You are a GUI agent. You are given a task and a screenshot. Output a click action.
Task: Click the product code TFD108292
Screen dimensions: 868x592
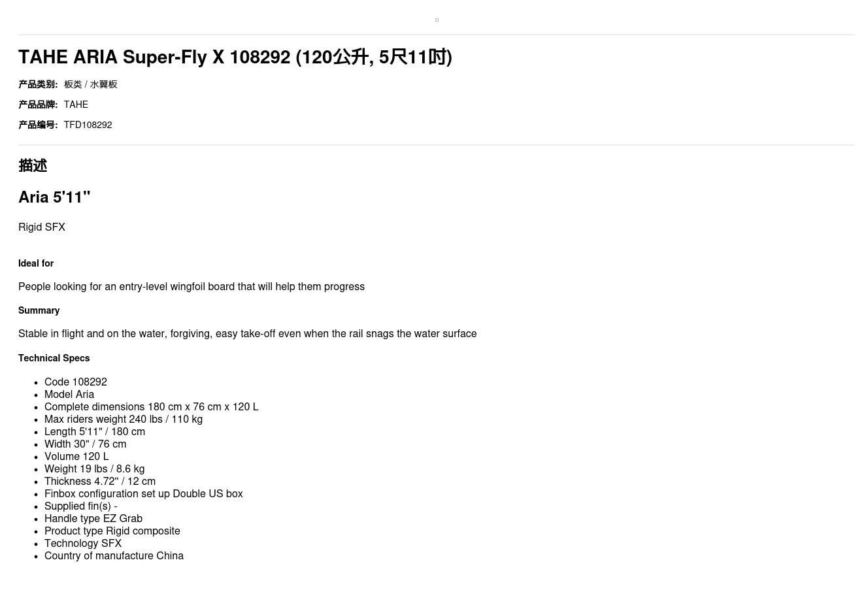tap(88, 125)
